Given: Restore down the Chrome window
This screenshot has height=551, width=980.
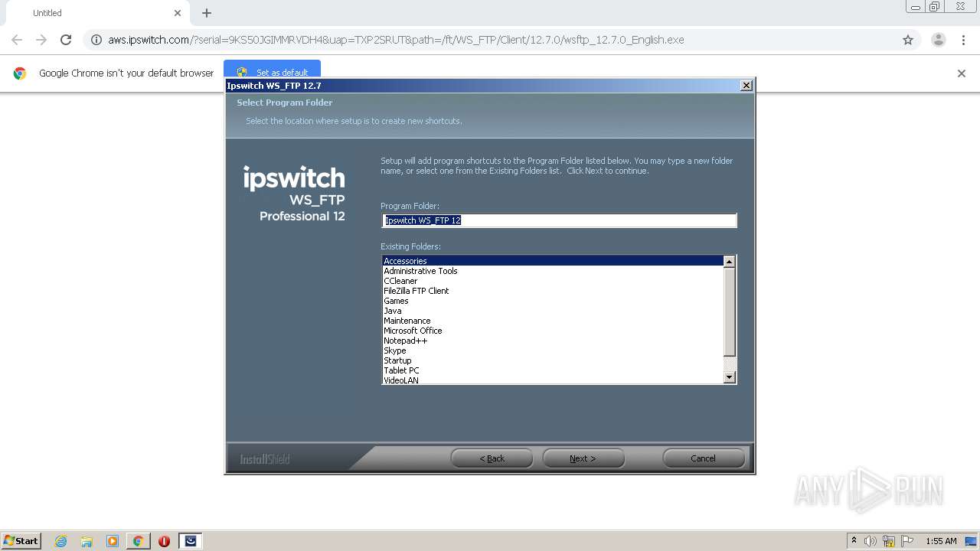Looking at the screenshot, I should [x=935, y=7].
